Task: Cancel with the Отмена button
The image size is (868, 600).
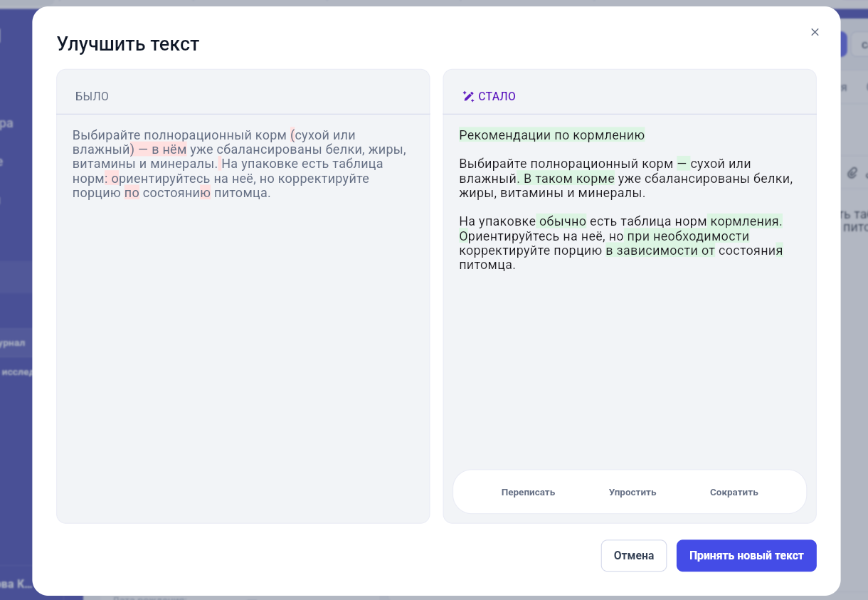Action: [634, 556]
